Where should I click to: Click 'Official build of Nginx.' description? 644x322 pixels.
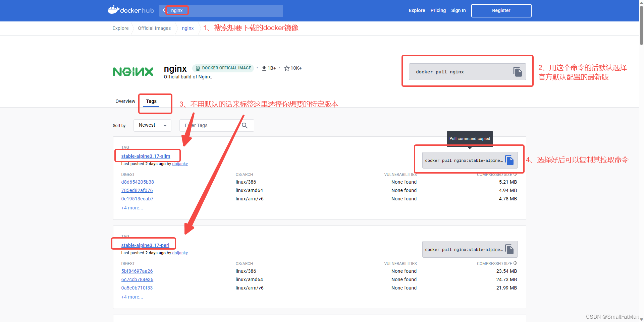[x=188, y=77]
